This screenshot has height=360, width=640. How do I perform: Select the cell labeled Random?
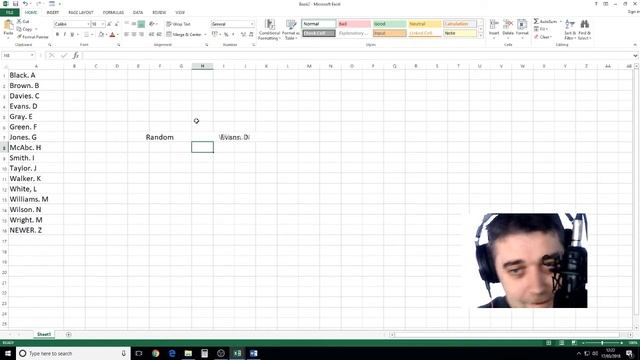[x=160, y=137]
